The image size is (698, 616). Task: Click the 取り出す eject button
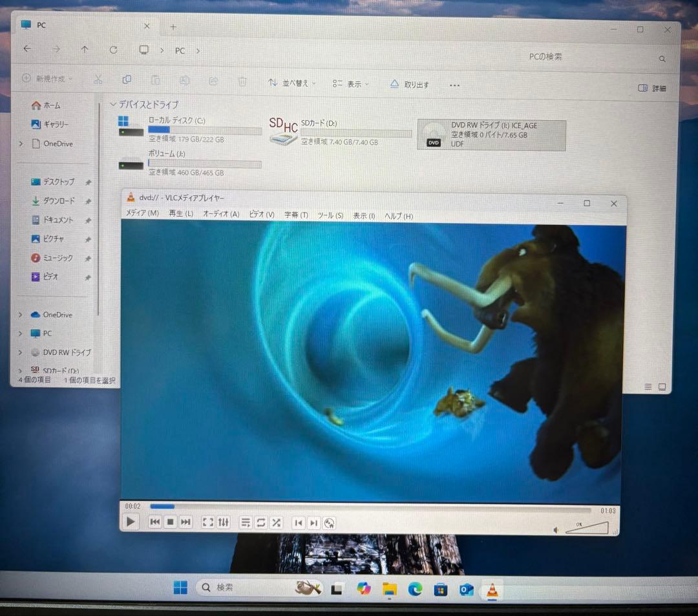[410, 84]
